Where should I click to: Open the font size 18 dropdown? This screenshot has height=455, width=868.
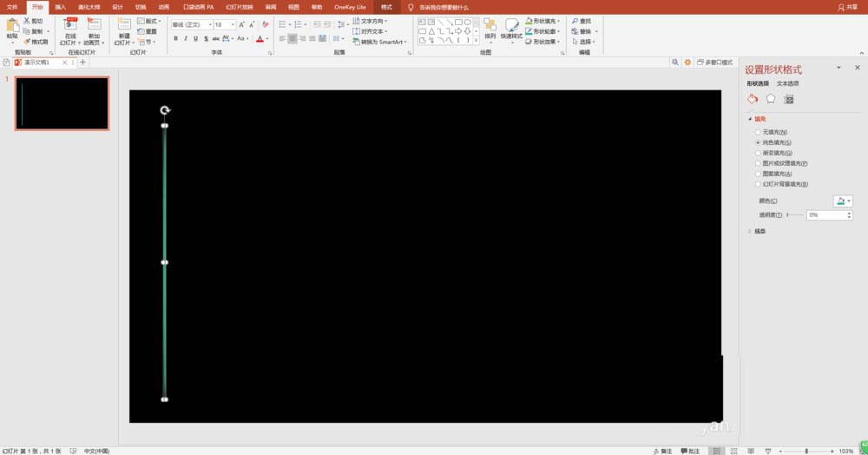[233, 25]
